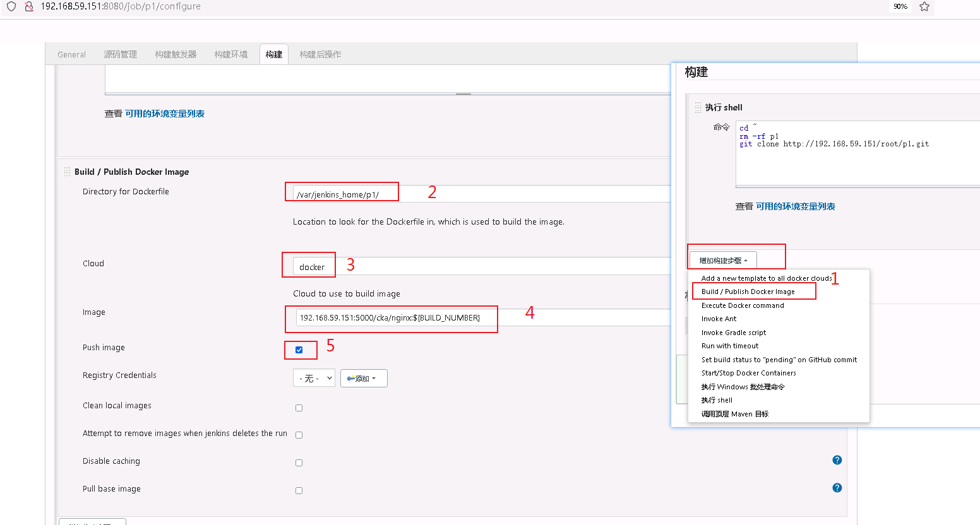Pick Invoke Gradle script from the menu
This screenshot has height=525, width=980.
(734, 333)
